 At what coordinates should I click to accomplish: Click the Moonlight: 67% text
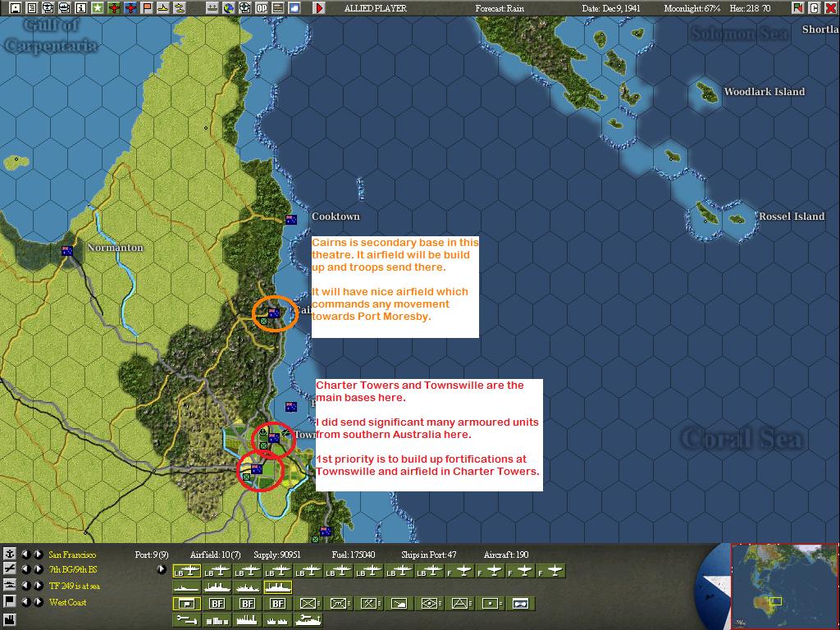pos(692,8)
